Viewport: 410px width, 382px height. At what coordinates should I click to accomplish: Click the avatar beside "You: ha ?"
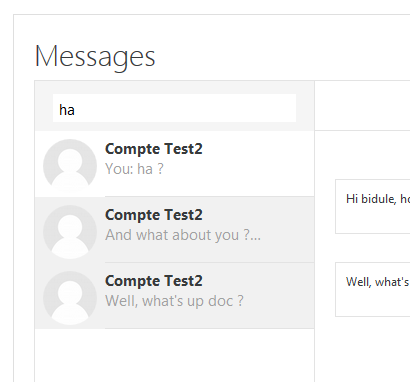(70, 165)
